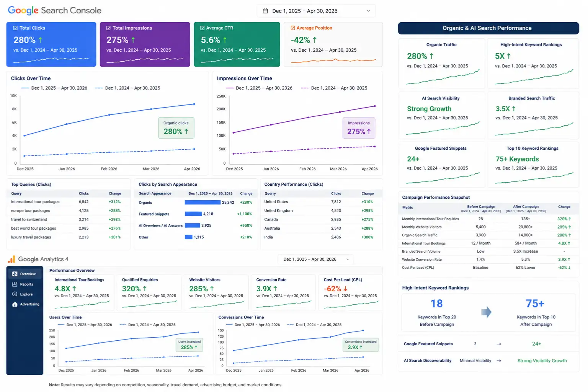Select Overview in Analytics sidebar
This screenshot has width=588, height=392.
pyautogui.click(x=25, y=274)
